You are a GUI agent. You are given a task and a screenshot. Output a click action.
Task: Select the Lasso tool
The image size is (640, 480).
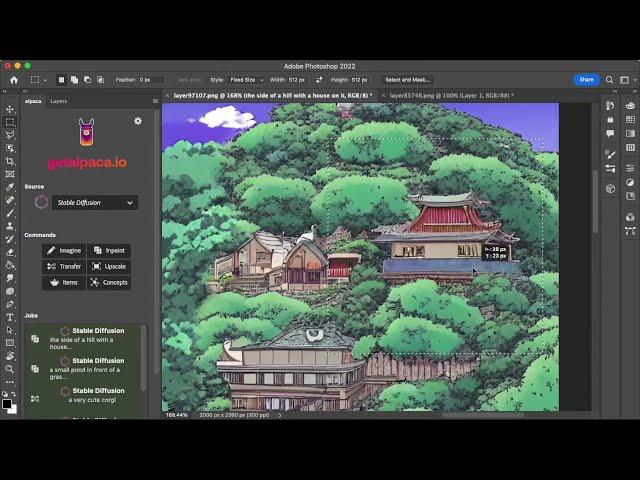[x=10, y=135]
